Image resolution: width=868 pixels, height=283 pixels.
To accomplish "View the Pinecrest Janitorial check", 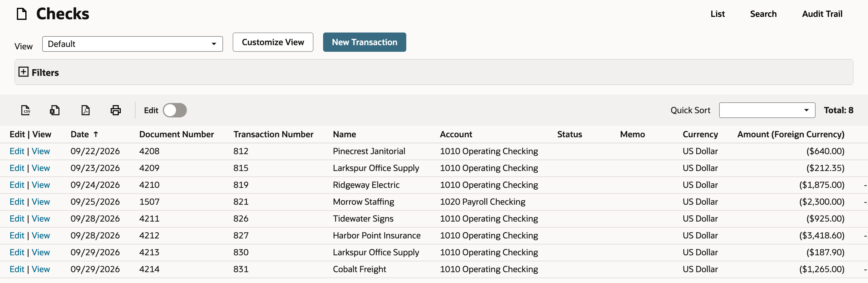I will (x=41, y=151).
